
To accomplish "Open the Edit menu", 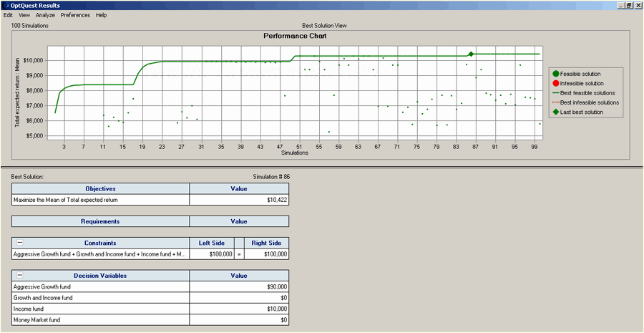I will coord(8,15).
